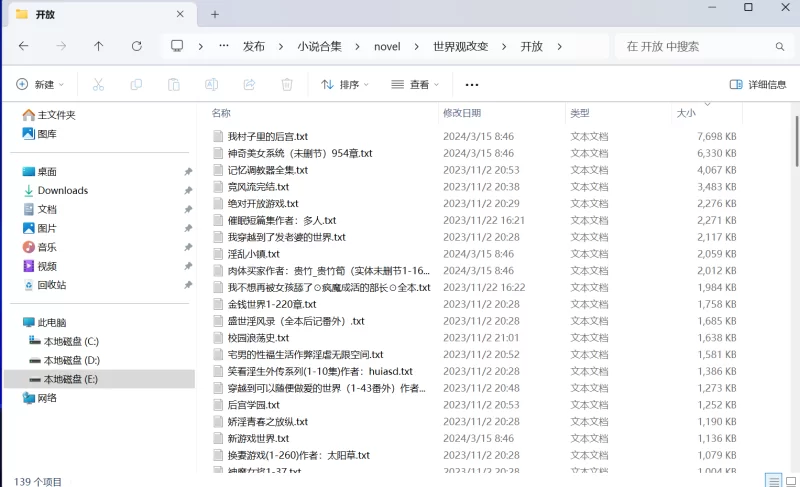Image resolution: width=800 pixels, height=487 pixels.
Task: Click the Share icon in toolbar
Action: click(x=249, y=85)
